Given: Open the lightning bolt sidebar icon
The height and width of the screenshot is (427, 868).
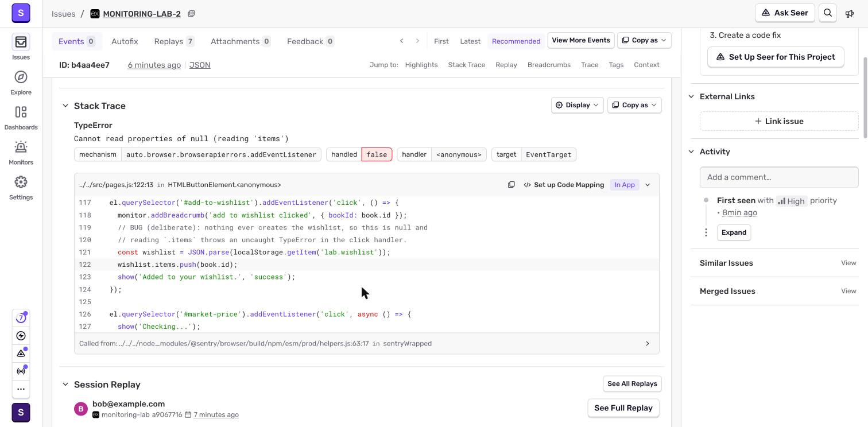Looking at the screenshot, I should click(x=21, y=336).
